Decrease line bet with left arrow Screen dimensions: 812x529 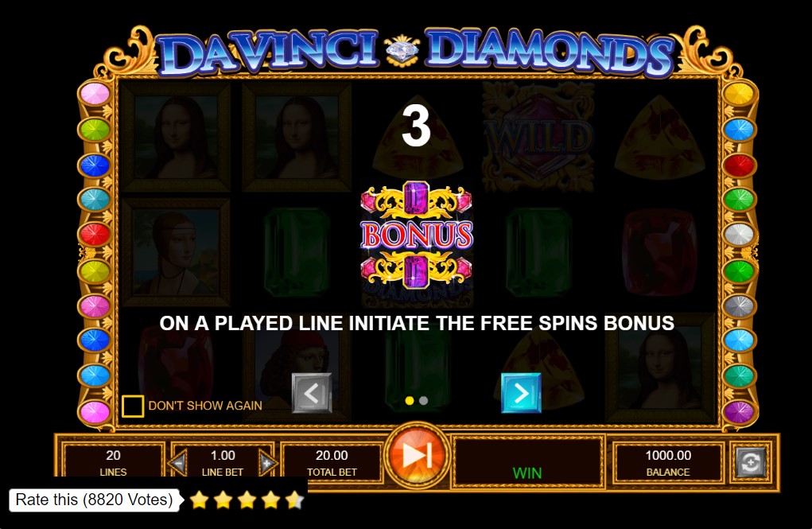[x=178, y=463]
